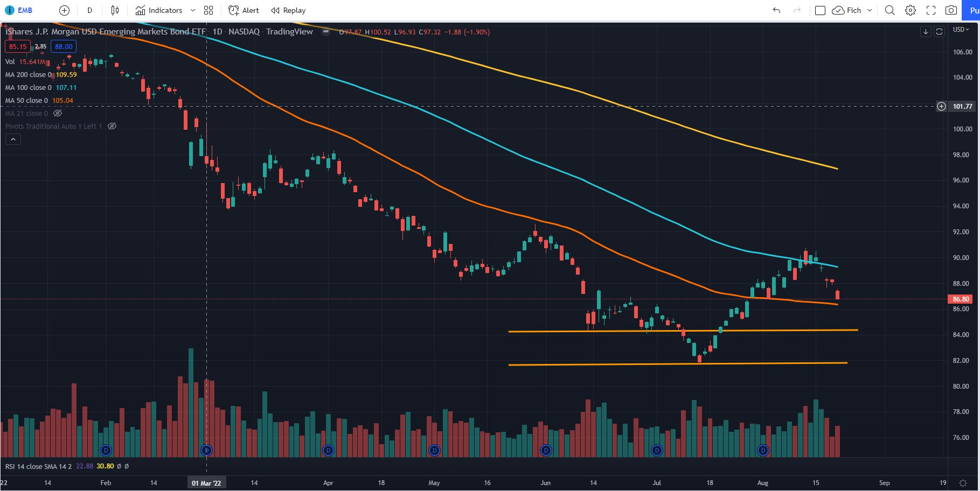Click the 1D interval label in chart title

[x=217, y=32]
